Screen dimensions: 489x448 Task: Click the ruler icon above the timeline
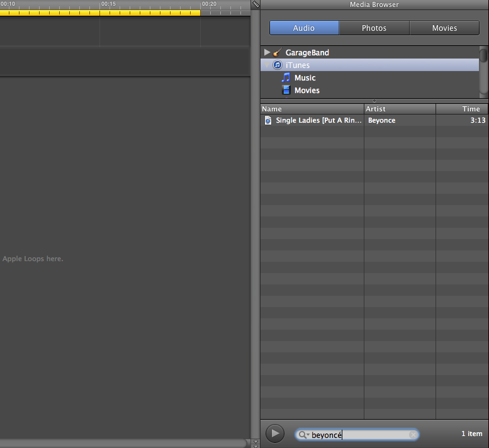pos(256,4)
